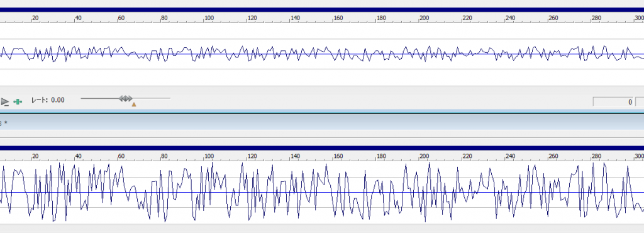The height and width of the screenshot is (233, 644).
Task: Activate the lower window's title bar
Action: (322, 122)
